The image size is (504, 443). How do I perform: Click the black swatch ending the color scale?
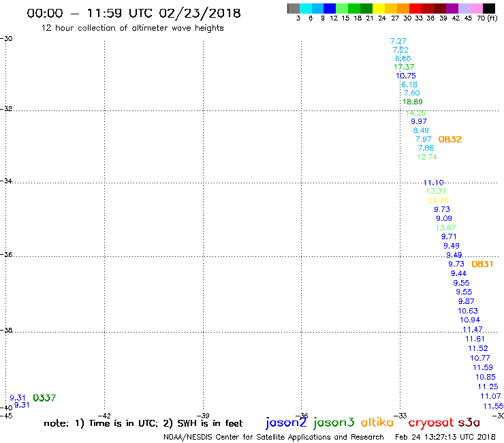[489, 8]
